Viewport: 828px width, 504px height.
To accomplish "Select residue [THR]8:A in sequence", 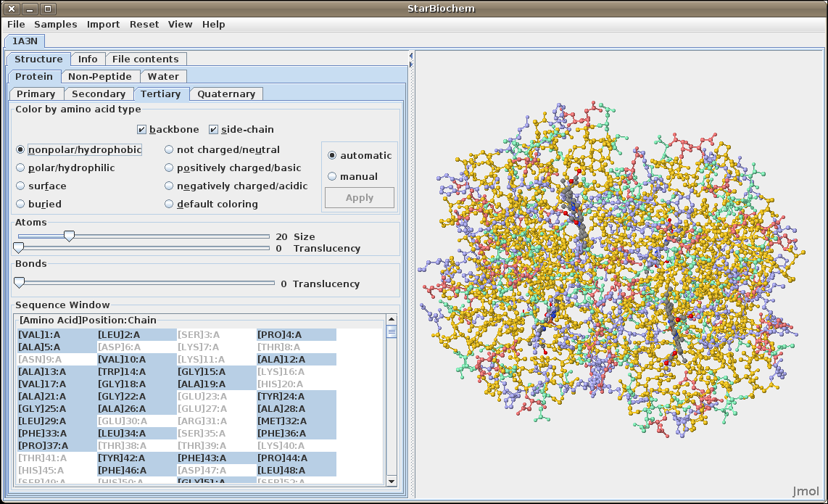I will click(297, 347).
